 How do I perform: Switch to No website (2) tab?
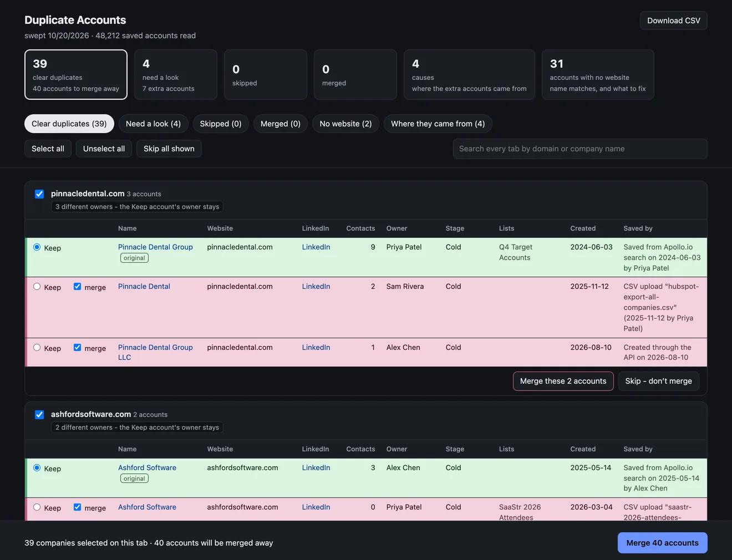click(x=345, y=124)
